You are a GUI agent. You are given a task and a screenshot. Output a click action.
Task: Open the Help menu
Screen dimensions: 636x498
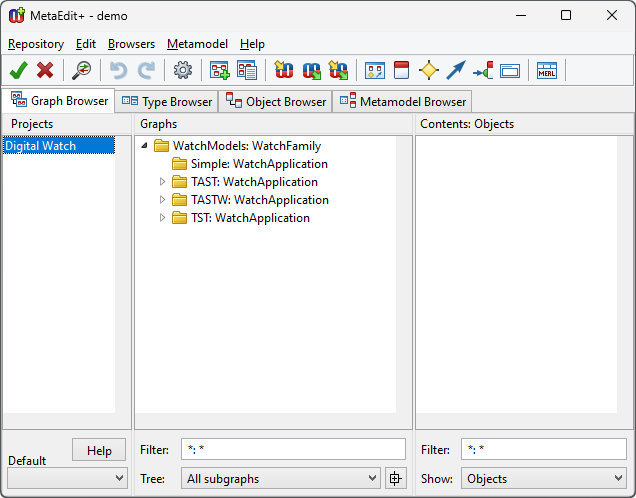point(252,44)
